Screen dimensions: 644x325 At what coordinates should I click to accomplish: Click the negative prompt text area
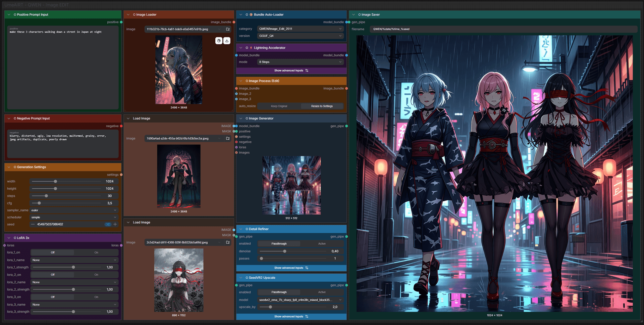(x=63, y=144)
